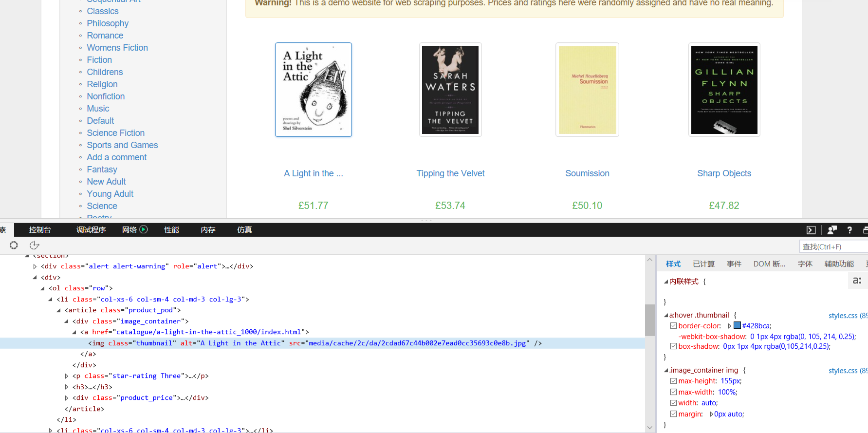
Task: Open the 调试程序 debugger tab
Action: pos(91,230)
